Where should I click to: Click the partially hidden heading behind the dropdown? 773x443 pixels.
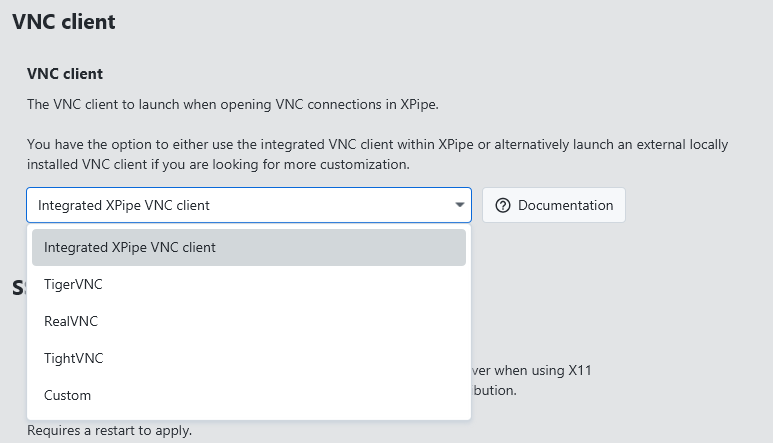click(18, 289)
